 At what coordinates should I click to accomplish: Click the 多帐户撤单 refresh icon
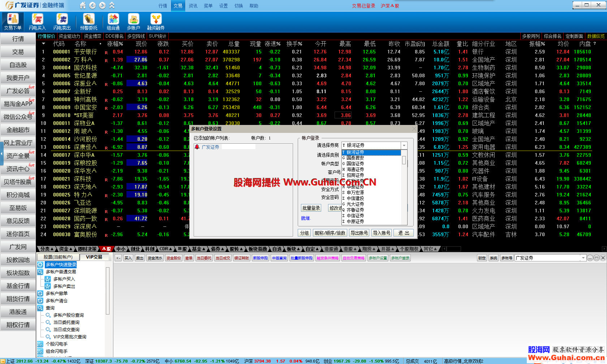(x=40, y=294)
